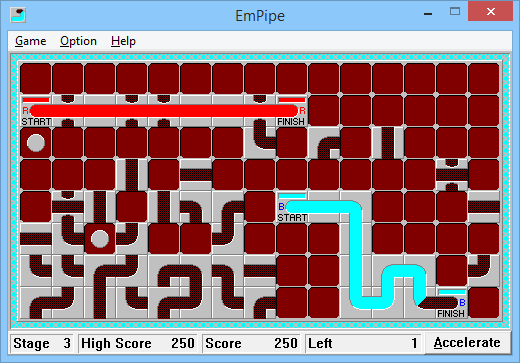Open the Game menu
Screen dimensions: 520x363
(x=30, y=41)
